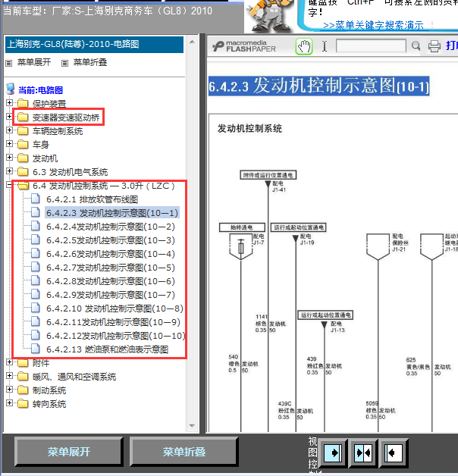Expand the 车身 tree node
The height and width of the screenshot is (476, 458).
coord(9,143)
